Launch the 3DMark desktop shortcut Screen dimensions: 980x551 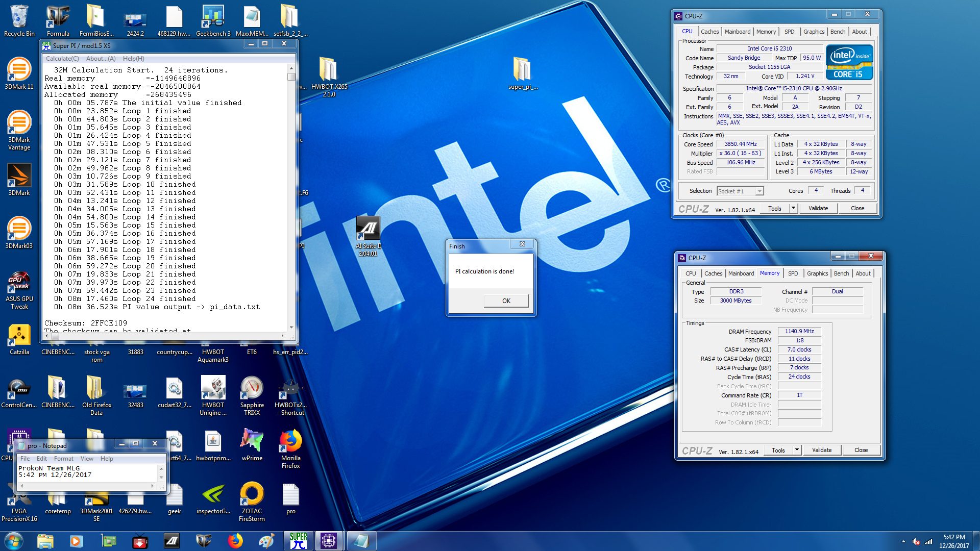click(x=19, y=180)
